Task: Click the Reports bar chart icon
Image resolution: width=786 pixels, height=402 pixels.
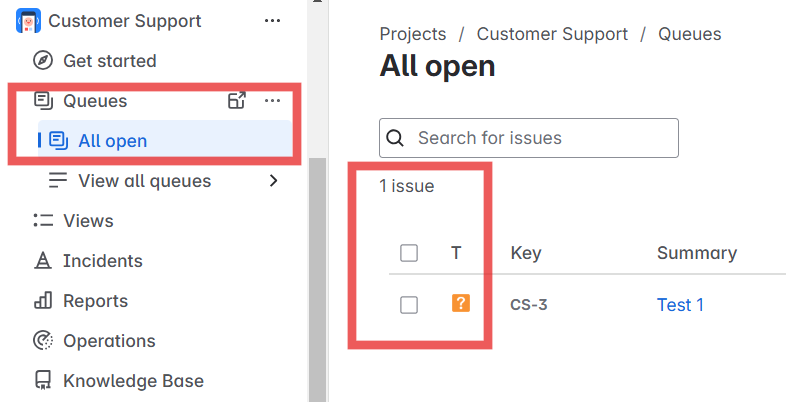Action: (x=43, y=301)
